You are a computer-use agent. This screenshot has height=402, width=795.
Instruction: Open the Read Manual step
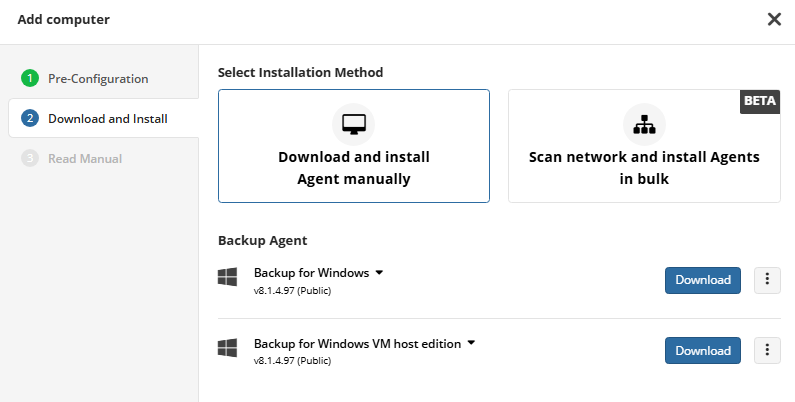[x=85, y=158]
